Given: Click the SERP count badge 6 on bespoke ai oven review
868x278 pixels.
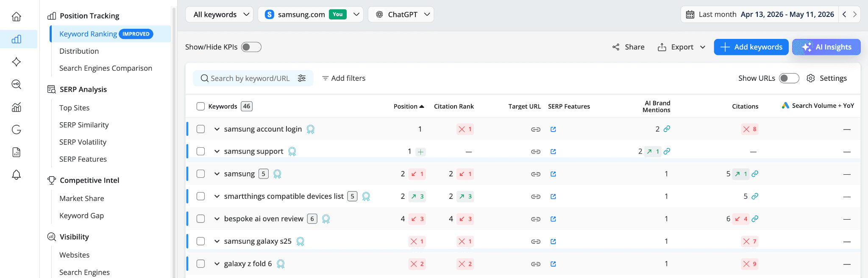Looking at the screenshot, I should (312, 219).
